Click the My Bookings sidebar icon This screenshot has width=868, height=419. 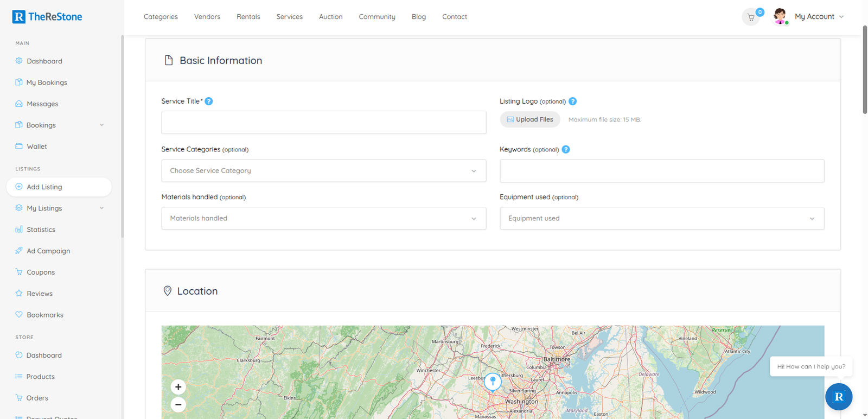tap(19, 82)
